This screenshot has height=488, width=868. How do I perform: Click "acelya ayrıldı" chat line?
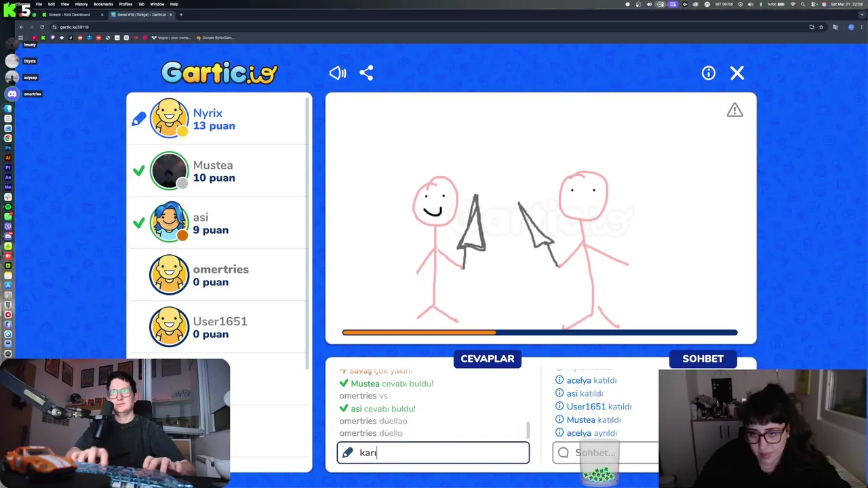coord(591,433)
